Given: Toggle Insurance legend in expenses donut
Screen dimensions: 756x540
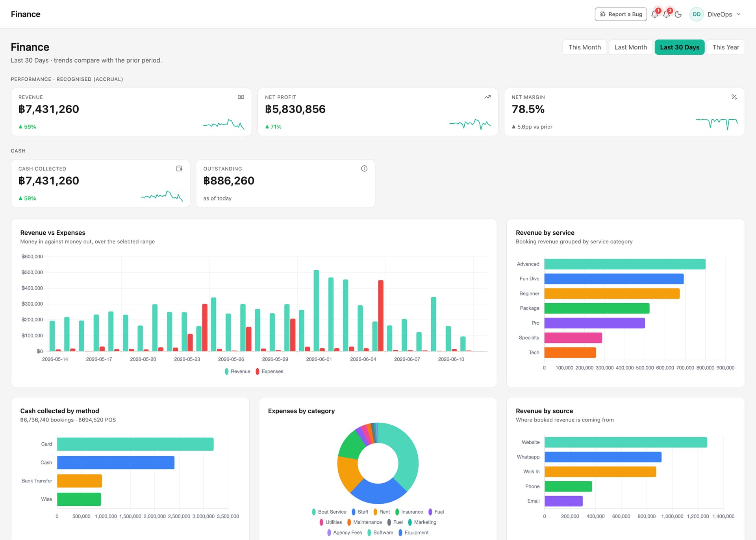Looking at the screenshot, I should [409, 512].
